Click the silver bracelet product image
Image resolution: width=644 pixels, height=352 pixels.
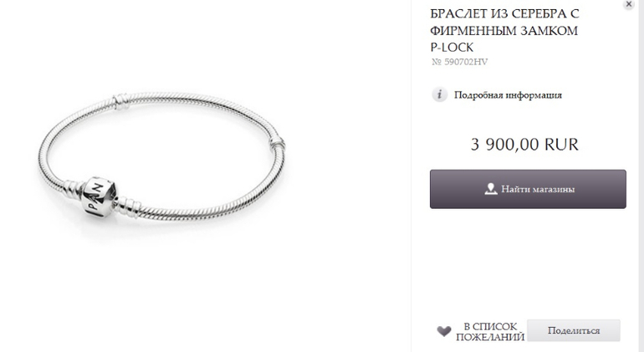pyautogui.click(x=161, y=157)
